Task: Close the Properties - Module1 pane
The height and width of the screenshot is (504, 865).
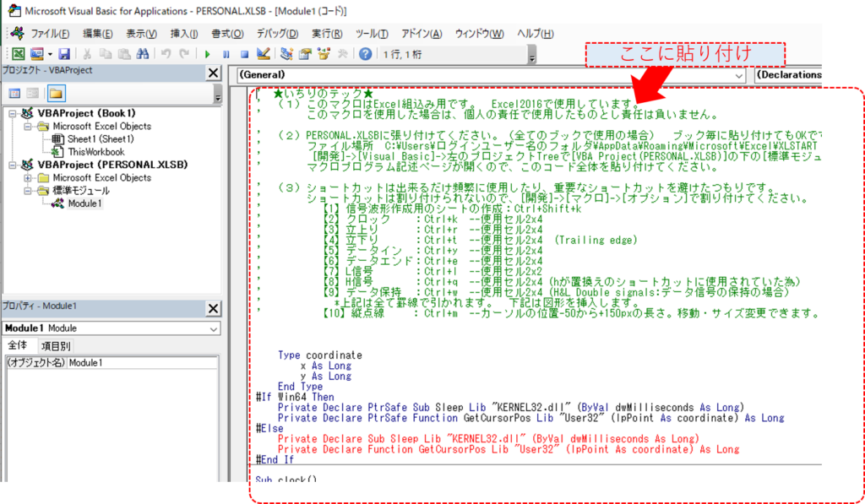Action: [x=213, y=308]
